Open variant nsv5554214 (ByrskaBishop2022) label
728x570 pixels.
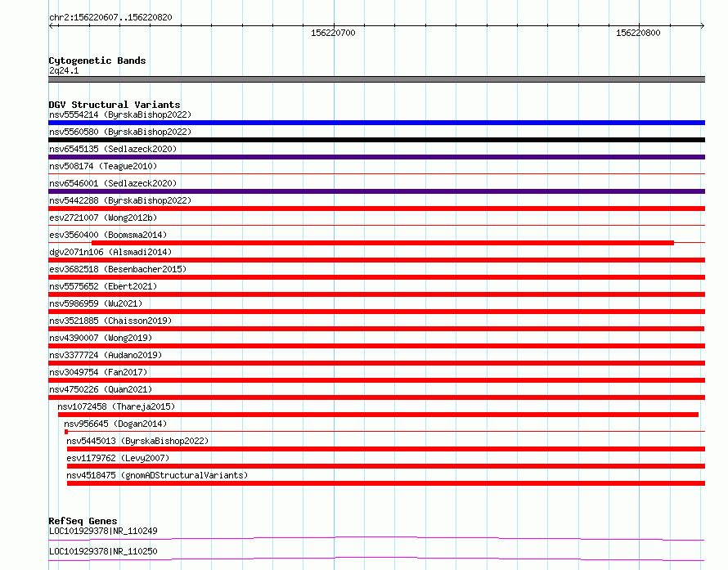coord(120,114)
